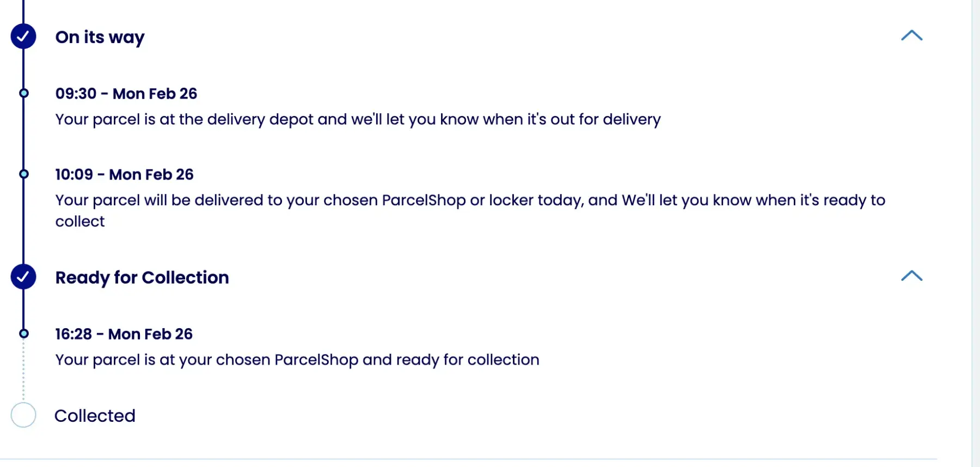The image size is (980, 467).
Task: Click the Collected step label
Action: pos(95,416)
